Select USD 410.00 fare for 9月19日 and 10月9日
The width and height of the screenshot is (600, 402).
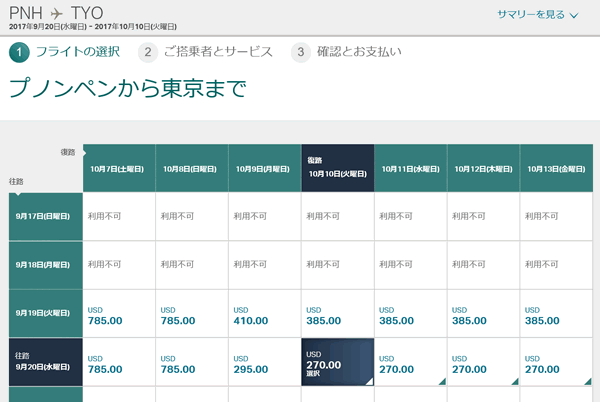point(264,314)
